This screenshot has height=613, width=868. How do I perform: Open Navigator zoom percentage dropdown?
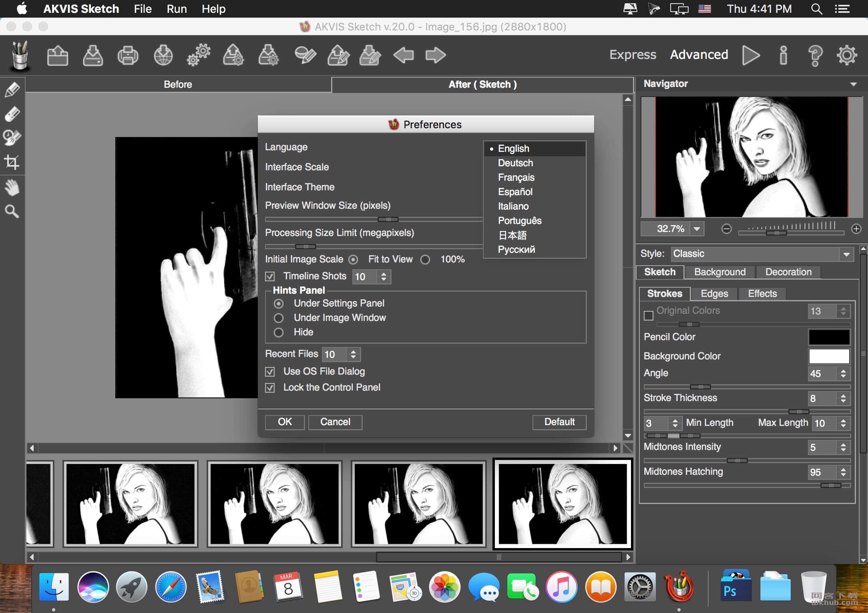697,229
